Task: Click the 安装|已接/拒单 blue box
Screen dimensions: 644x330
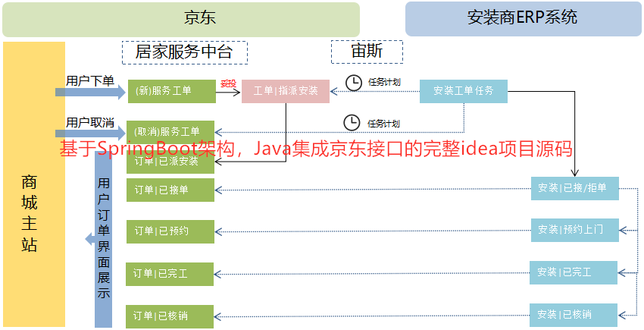Action: pos(575,188)
